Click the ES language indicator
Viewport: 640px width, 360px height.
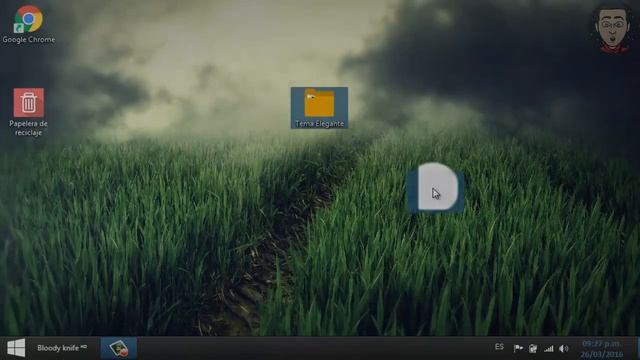point(499,347)
